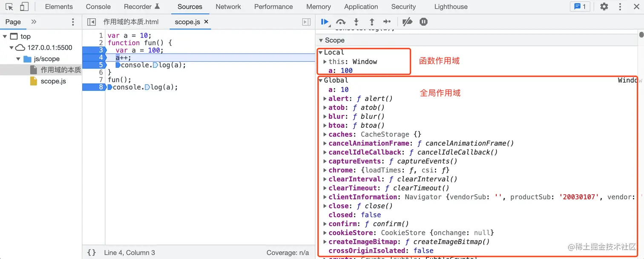Close the scope.js editor tab
The height and width of the screenshot is (259, 644).
(207, 22)
